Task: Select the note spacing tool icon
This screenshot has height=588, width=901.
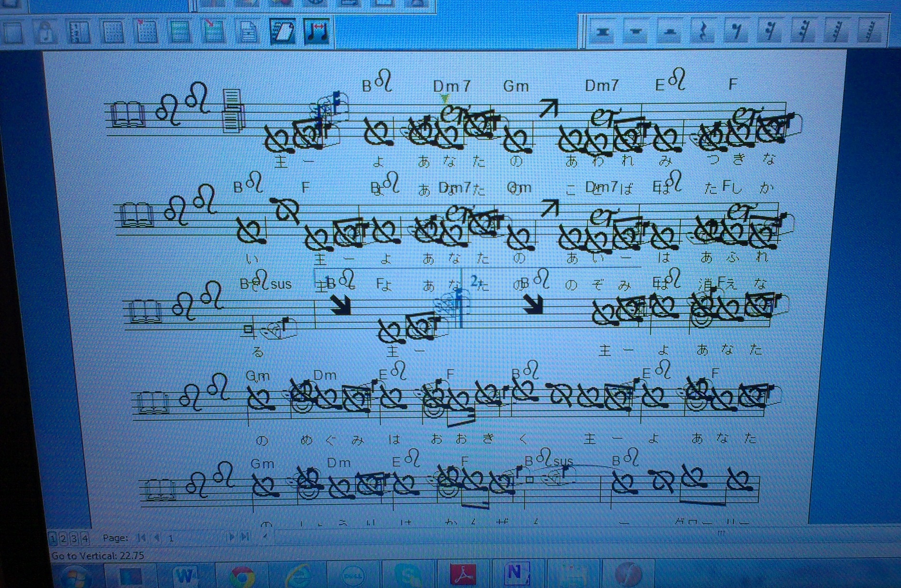Action: tap(317, 32)
